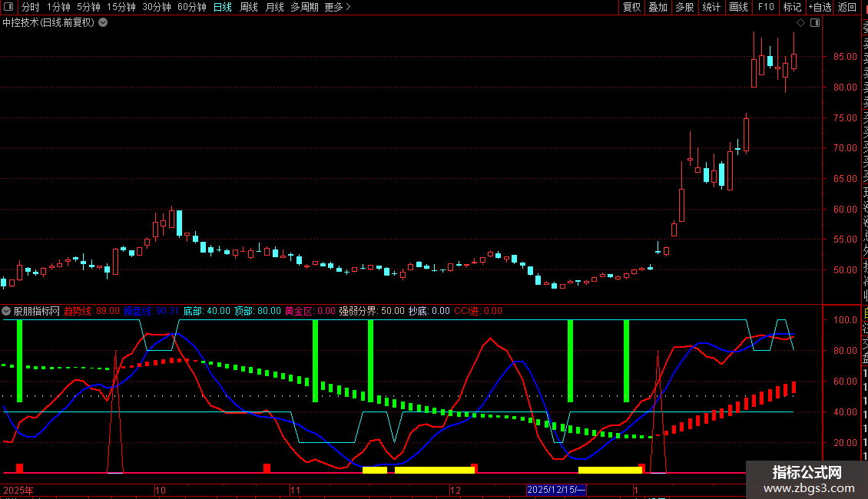Toggle right side panel icon in chart
Viewport: 868px width, 499px height.
[x=815, y=23]
